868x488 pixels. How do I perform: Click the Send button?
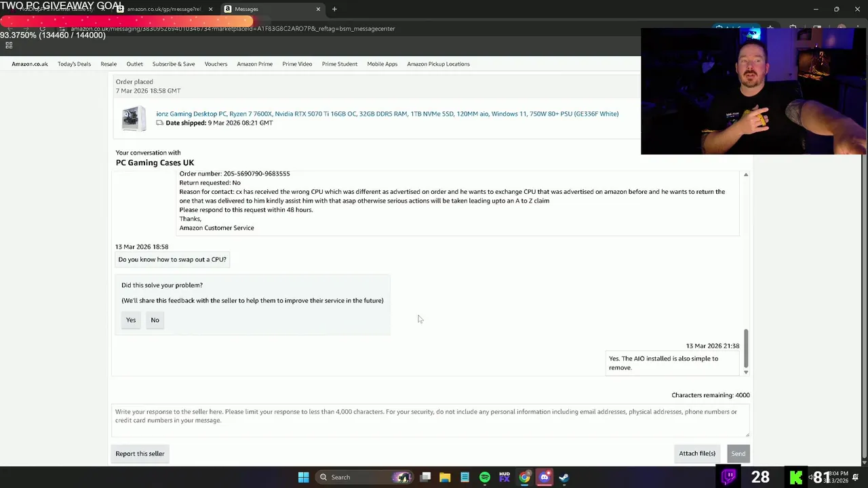738,453
